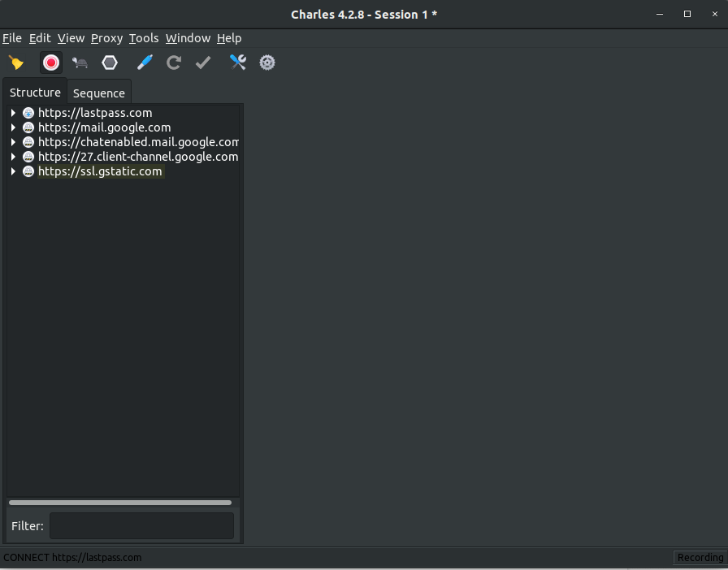Open the Proxy menu
The image size is (728, 570).
(106, 38)
